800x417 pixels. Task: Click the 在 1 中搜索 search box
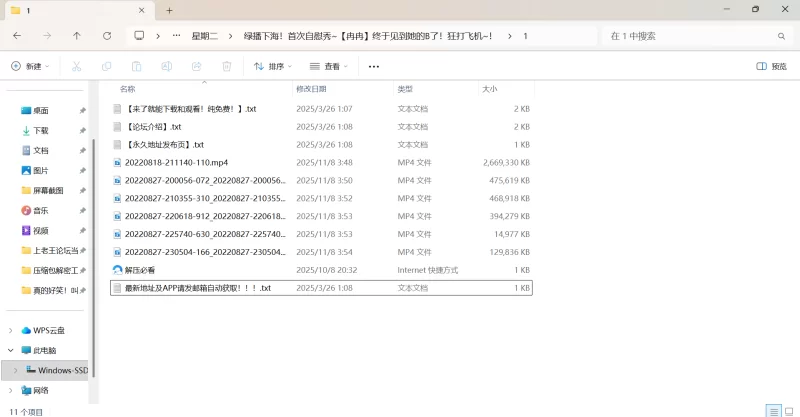click(690, 35)
